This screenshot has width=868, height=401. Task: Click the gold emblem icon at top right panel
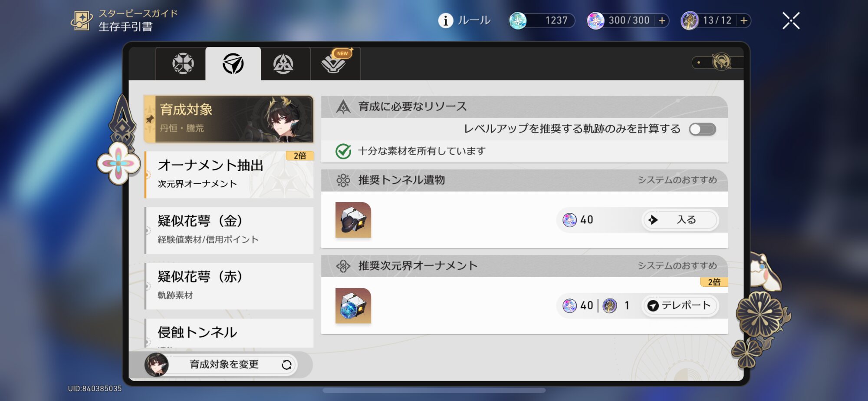721,63
